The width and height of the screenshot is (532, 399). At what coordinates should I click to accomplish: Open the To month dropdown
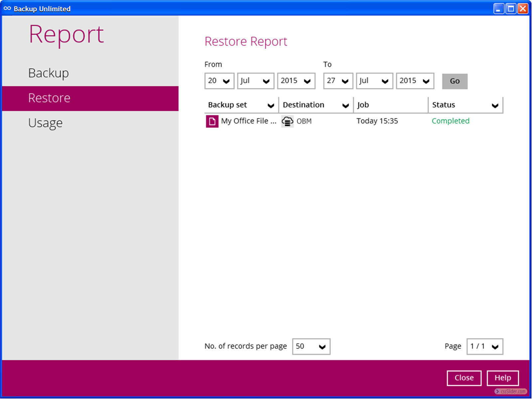point(374,81)
